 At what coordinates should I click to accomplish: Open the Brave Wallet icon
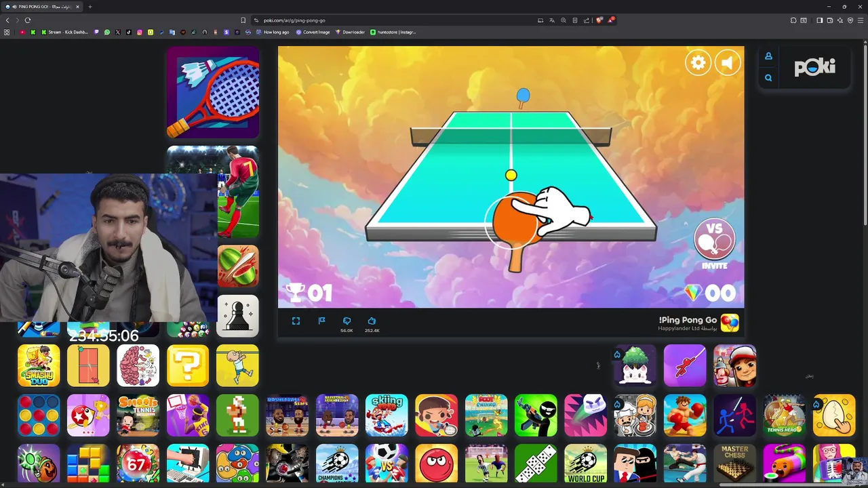(x=830, y=20)
